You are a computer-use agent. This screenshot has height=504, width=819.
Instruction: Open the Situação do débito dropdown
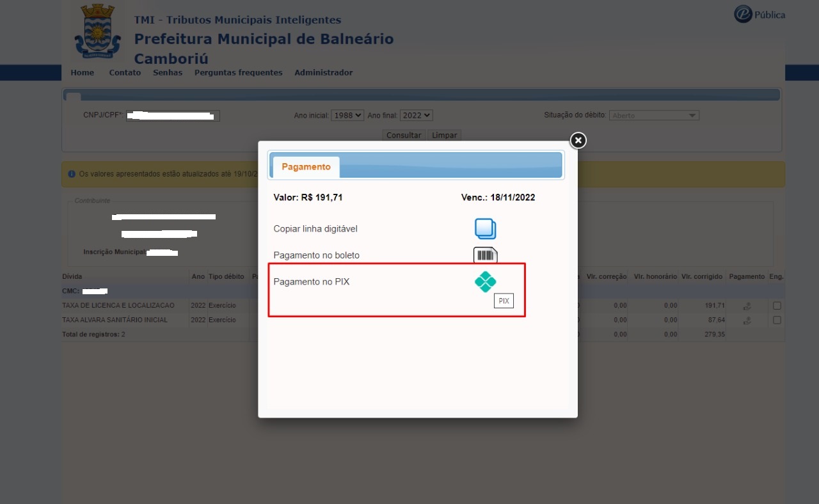pyautogui.click(x=654, y=116)
